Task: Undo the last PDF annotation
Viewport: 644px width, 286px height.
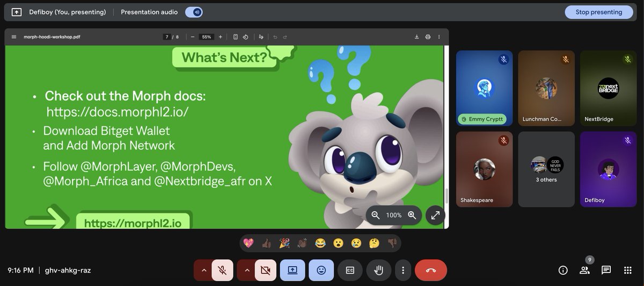Action: tap(275, 37)
